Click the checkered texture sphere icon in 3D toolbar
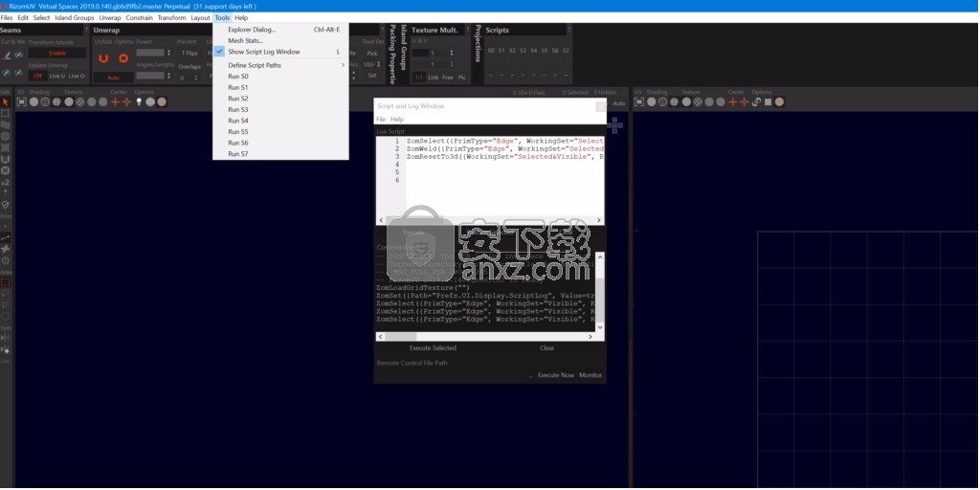The height and width of the screenshot is (490, 980). click(x=80, y=101)
